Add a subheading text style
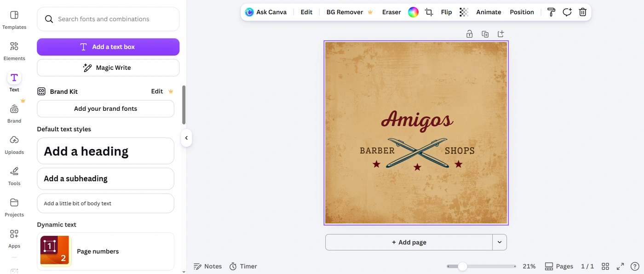Viewport: 644px width, 274px height. (x=105, y=179)
